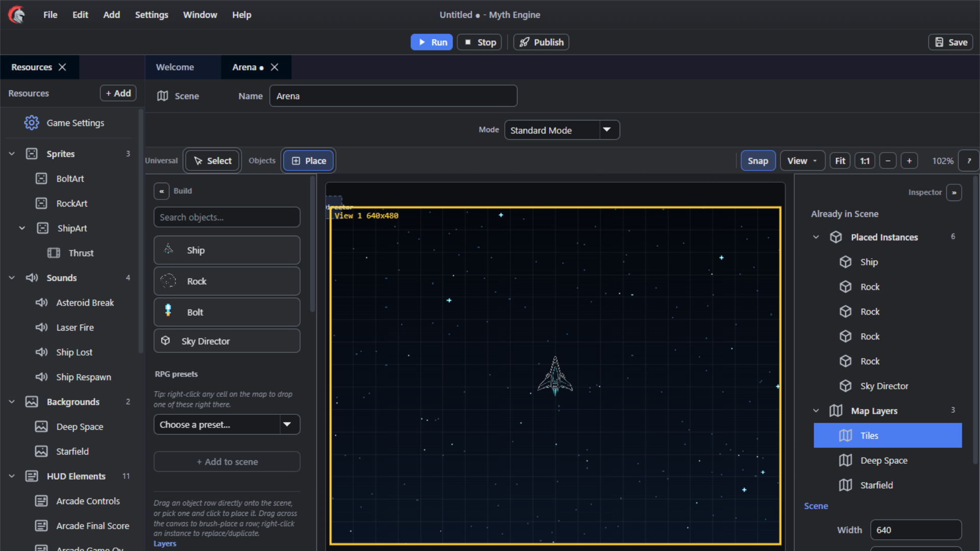980x551 pixels.
Task: Collapse the Inspector panel
Action: pos(954,192)
